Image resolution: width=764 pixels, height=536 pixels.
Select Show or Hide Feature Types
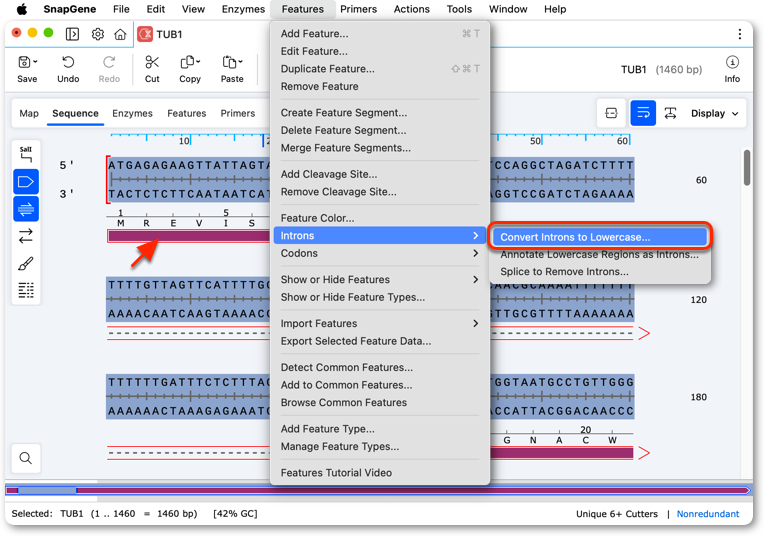click(x=380, y=297)
